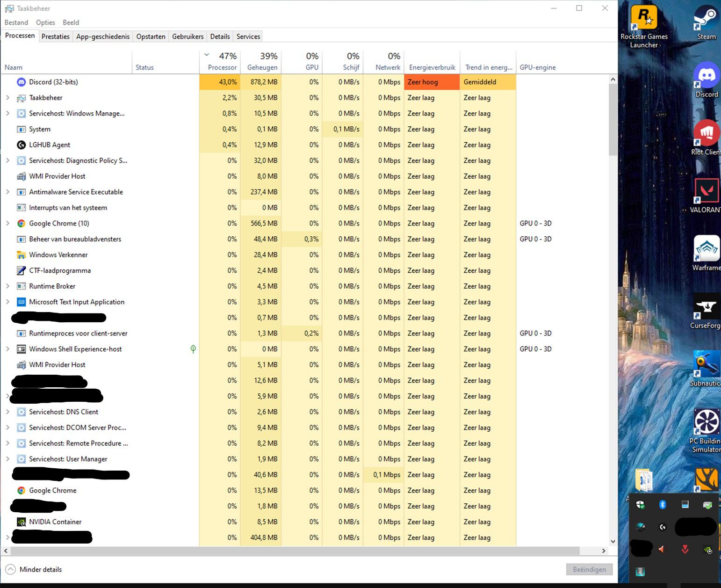
Task: Sort by the Energieverbruik column header
Action: point(432,62)
